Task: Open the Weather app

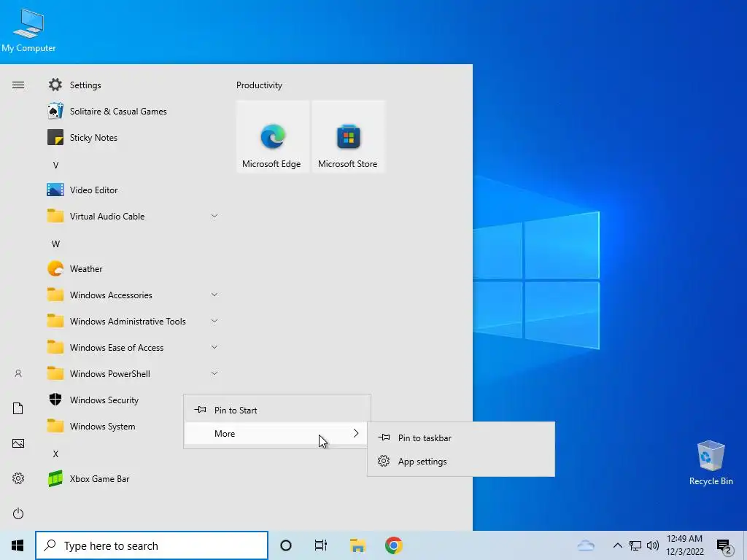Action: pos(133,268)
